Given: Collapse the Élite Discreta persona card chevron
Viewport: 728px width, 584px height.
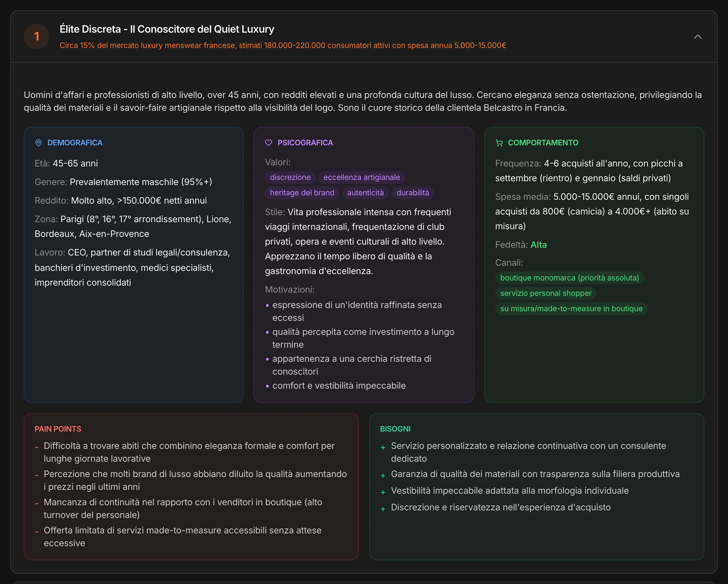Looking at the screenshot, I should [698, 36].
